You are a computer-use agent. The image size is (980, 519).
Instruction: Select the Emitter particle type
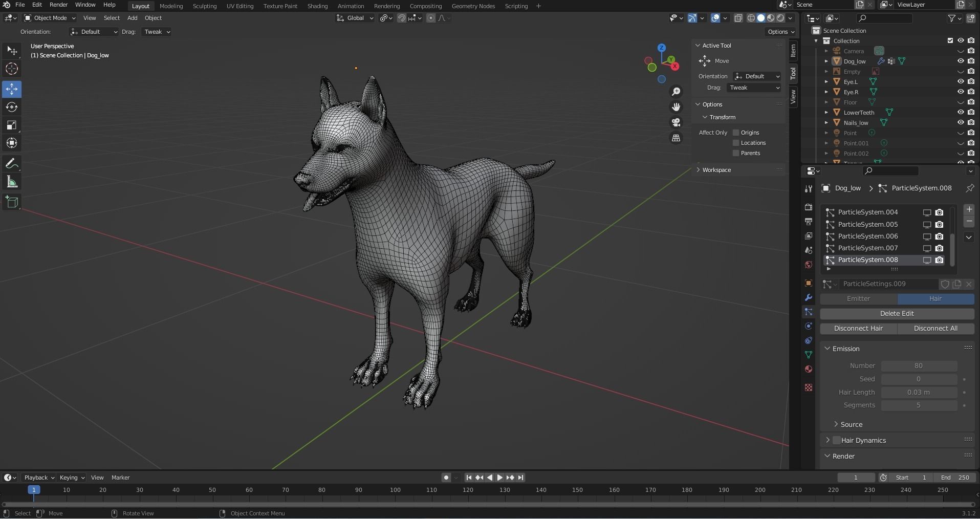click(858, 298)
